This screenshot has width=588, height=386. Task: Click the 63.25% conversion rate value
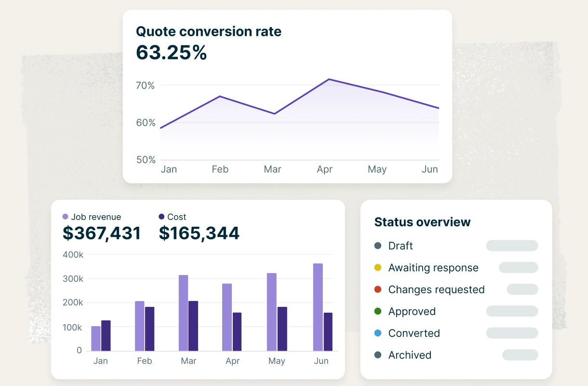tap(171, 52)
